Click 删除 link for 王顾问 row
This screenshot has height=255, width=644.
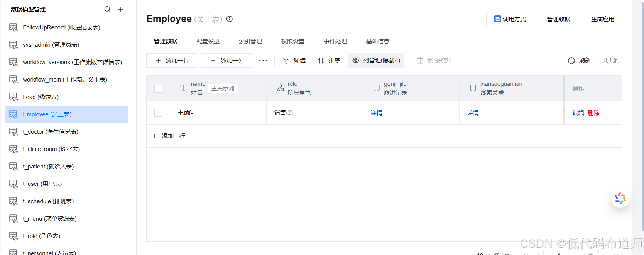point(593,113)
